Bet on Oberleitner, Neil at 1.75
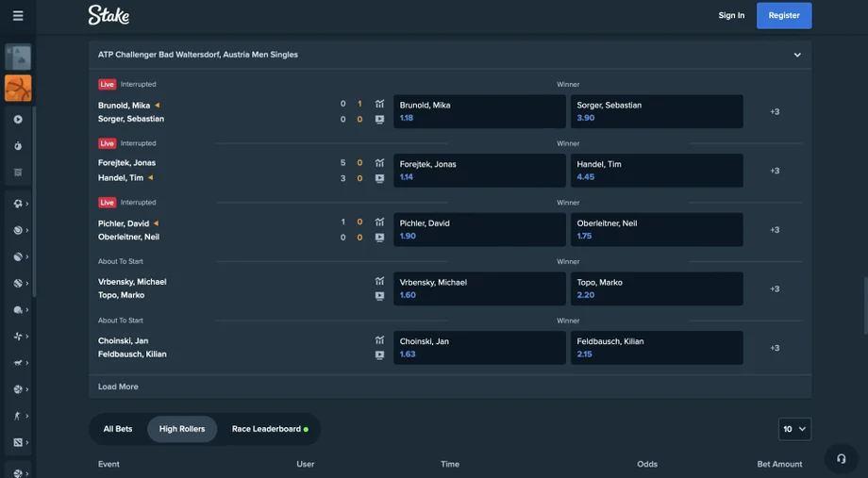 pyautogui.click(x=657, y=230)
